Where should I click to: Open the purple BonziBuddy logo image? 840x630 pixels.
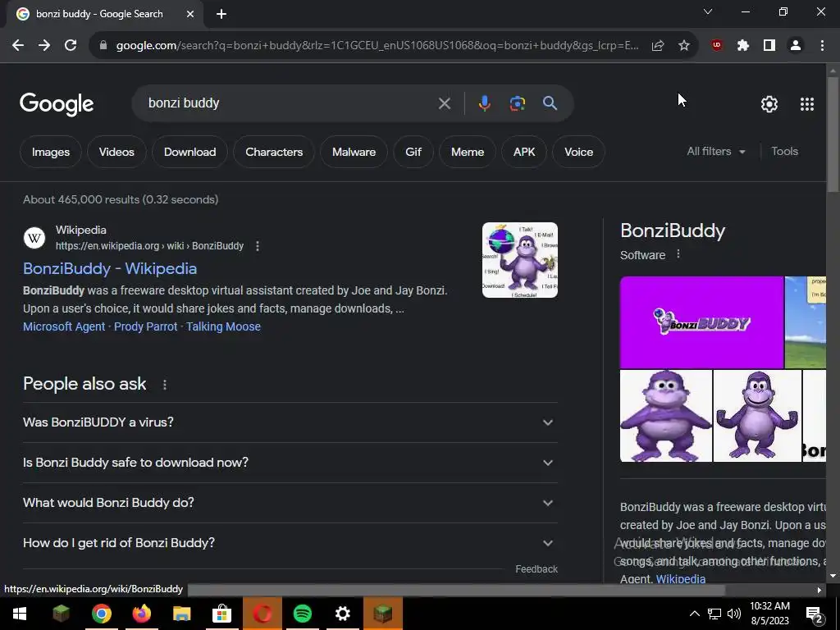pos(702,322)
